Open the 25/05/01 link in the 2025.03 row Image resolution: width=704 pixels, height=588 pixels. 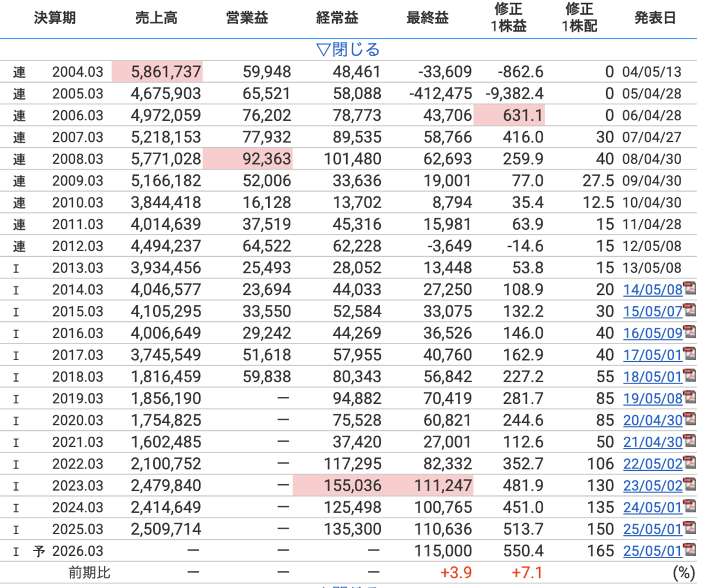click(652, 529)
